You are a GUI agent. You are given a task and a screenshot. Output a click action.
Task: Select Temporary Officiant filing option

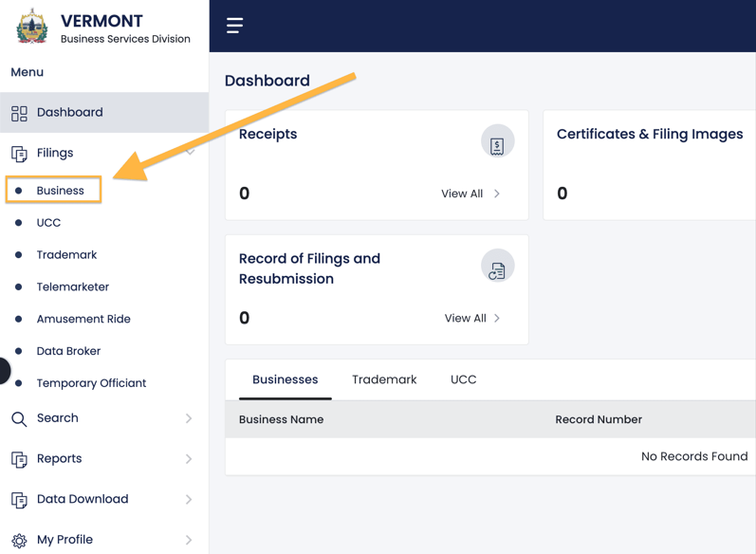pos(91,383)
